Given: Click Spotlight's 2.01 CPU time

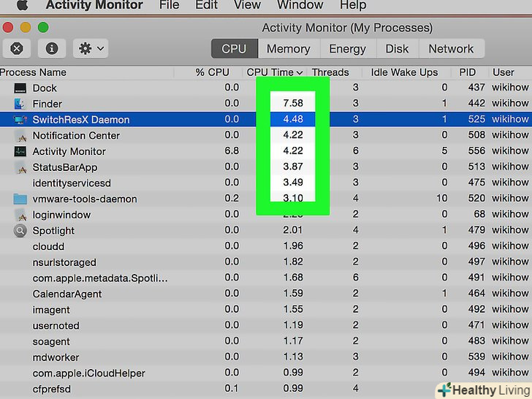Looking at the screenshot, I should click(x=293, y=230).
